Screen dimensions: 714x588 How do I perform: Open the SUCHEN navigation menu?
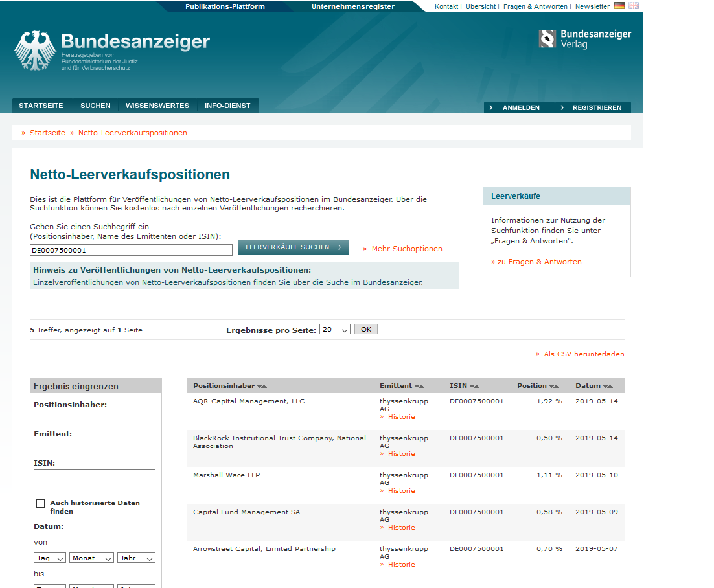point(95,106)
